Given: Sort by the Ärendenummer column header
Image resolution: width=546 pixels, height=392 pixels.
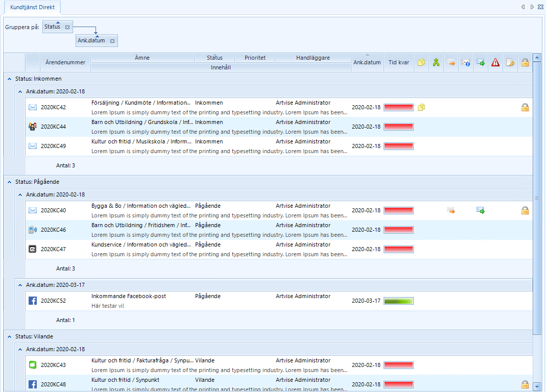Looking at the screenshot, I should click(x=65, y=62).
